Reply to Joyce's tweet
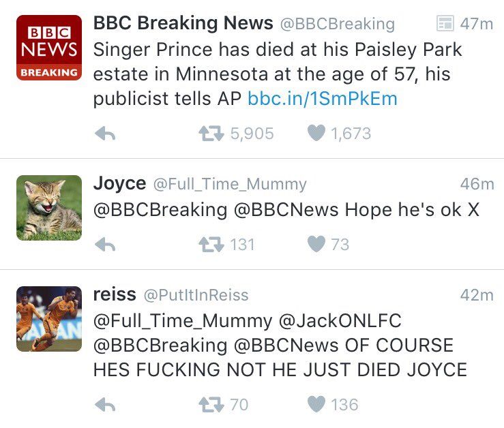 105,244
